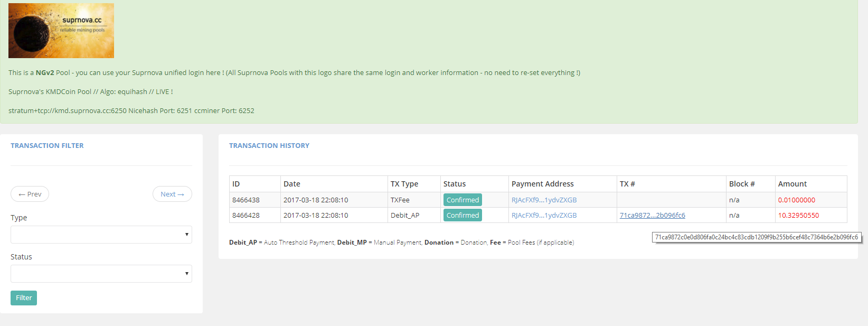The image size is (868, 326).
Task: Open the Status dropdown
Action: tap(101, 274)
